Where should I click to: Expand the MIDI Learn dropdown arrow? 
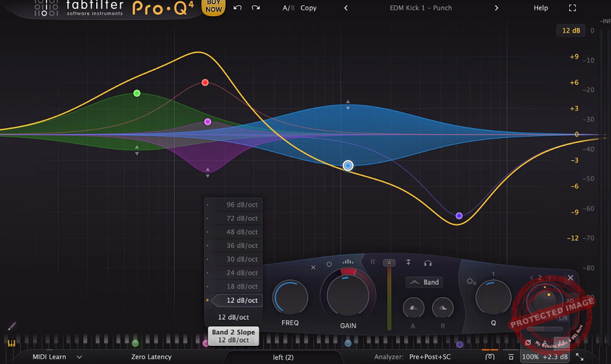(x=79, y=357)
